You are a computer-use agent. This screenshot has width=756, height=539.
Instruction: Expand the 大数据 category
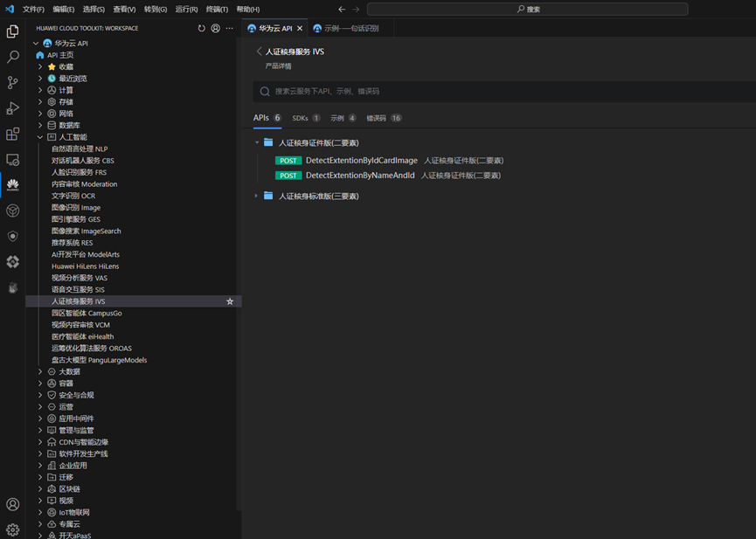click(40, 371)
